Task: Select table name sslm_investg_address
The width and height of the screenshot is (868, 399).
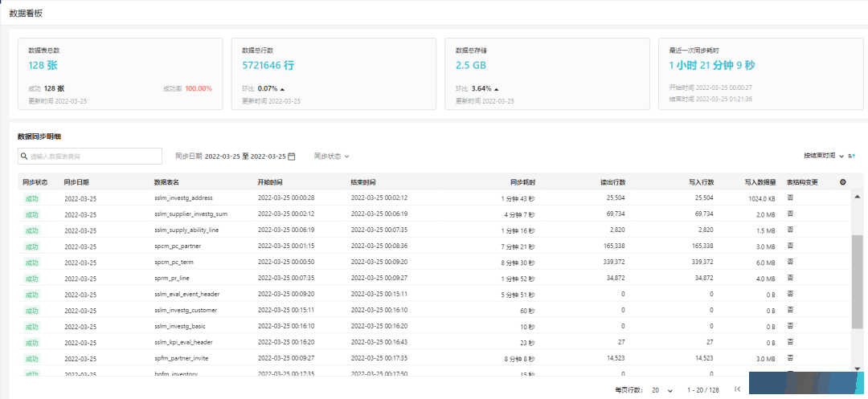Action: (183, 197)
